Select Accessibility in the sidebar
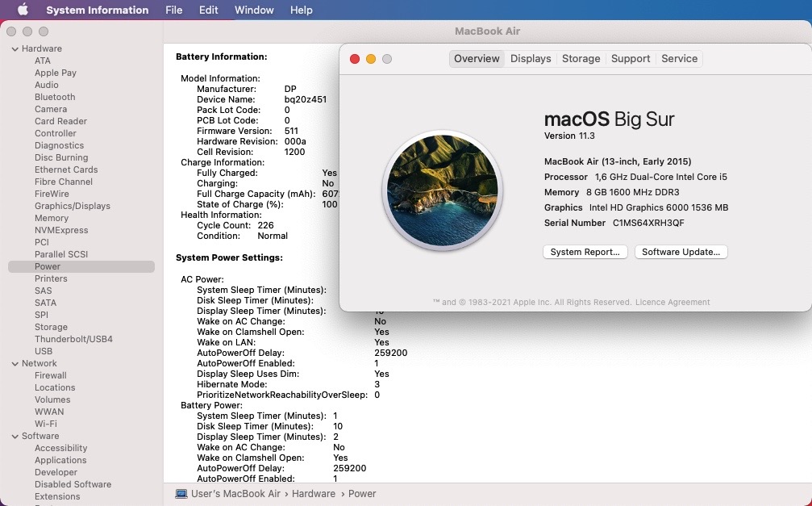The width and height of the screenshot is (812, 506). (x=60, y=448)
